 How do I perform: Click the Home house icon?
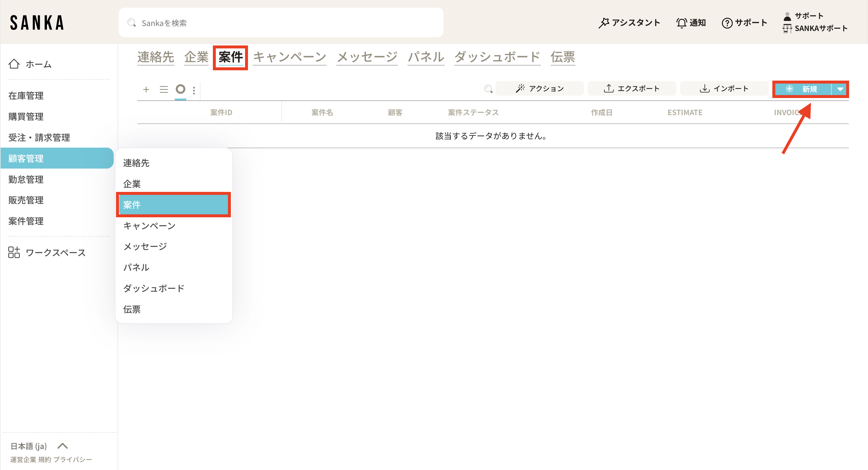click(x=14, y=64)
